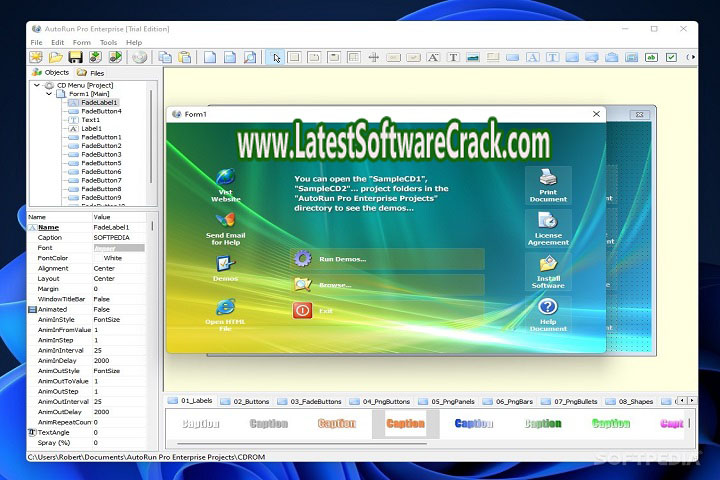Select the arrow pointer tool

[276, 57]
